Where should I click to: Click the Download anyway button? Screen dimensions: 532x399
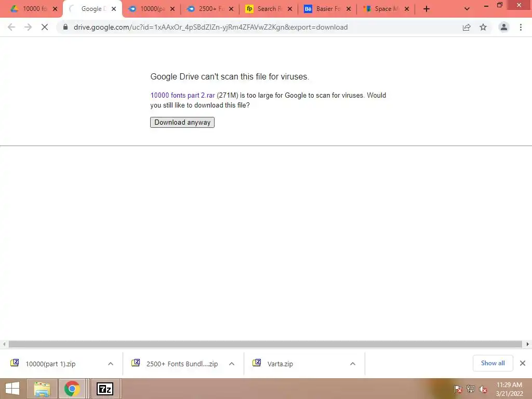(182, 122)
